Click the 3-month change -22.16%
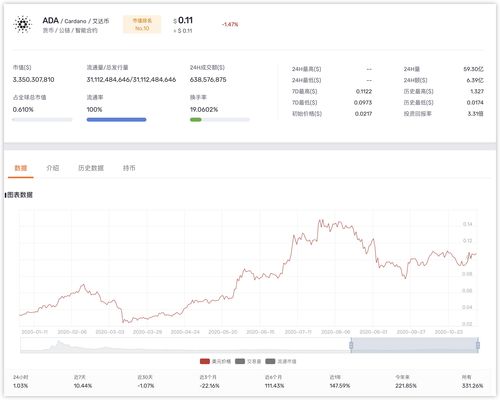The height and width of the screenshot is (400, 500). [x=209, y=386]
